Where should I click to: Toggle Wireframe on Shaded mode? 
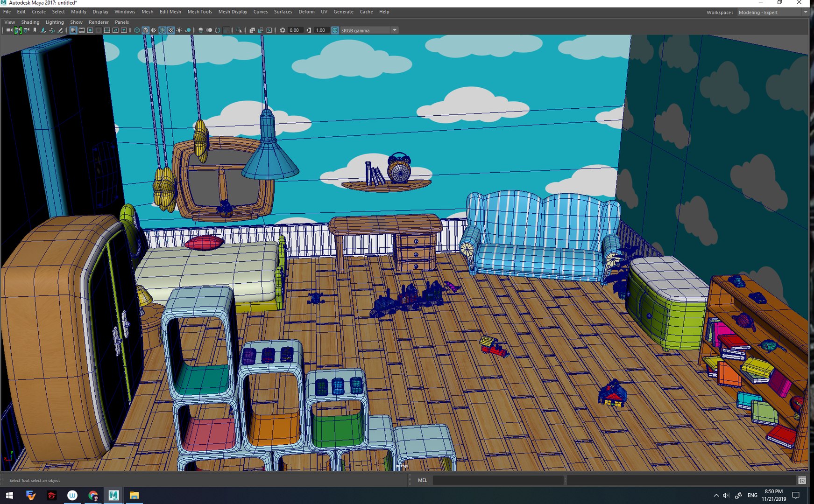click(163, 30)
